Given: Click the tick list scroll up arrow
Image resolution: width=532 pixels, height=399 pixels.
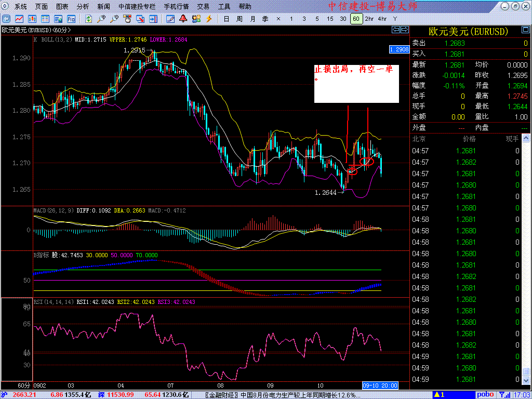Looking at the screenshot, I should [526, 138].
